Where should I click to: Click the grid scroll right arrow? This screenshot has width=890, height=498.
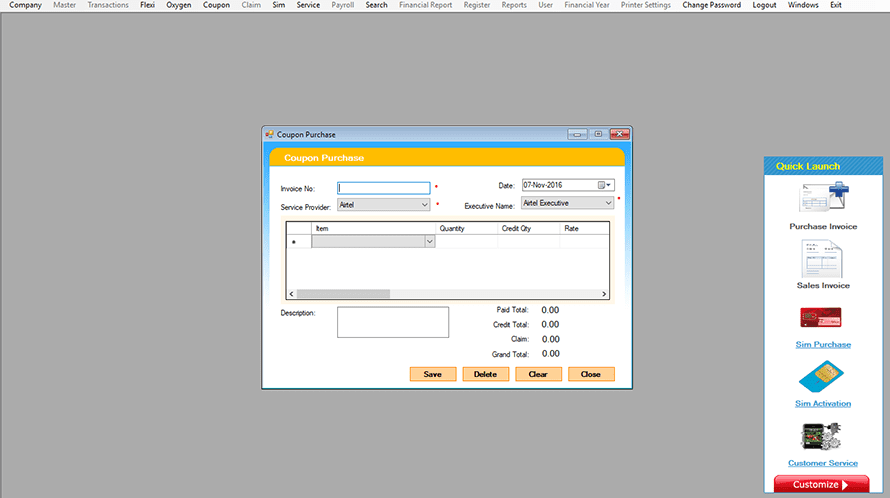604,294
